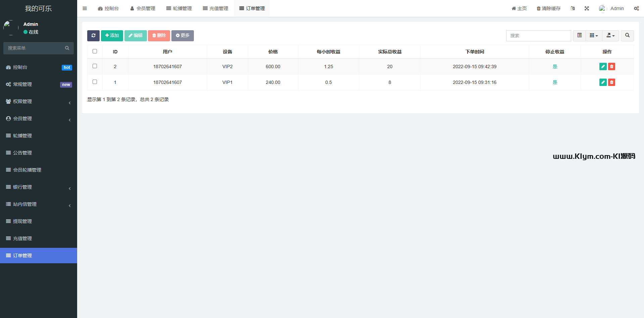The width and height of the screenshot is (644, 318).
Task: Click the refresh table button
Action: coord(93,36)
